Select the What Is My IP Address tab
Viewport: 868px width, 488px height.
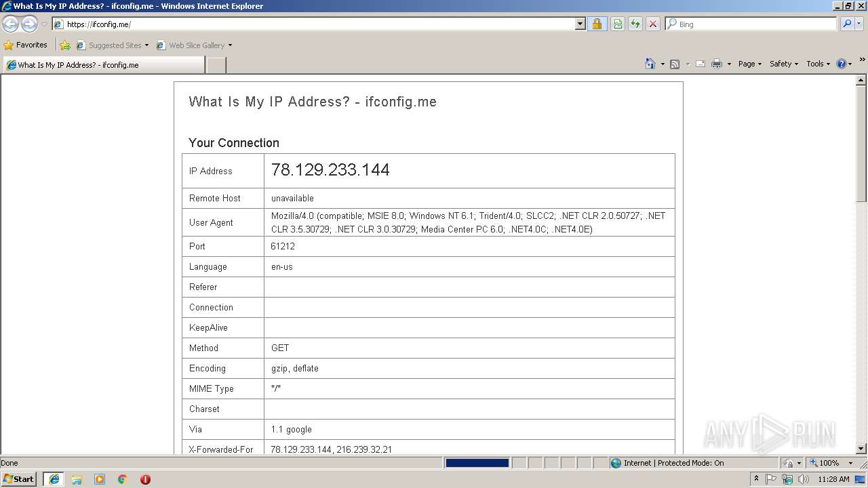pos(103,65)
